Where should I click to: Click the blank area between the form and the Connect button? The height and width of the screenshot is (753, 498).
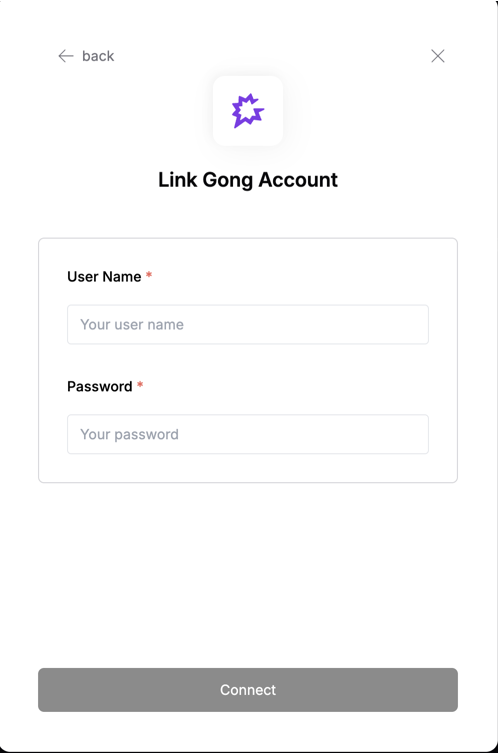[248, 575]
